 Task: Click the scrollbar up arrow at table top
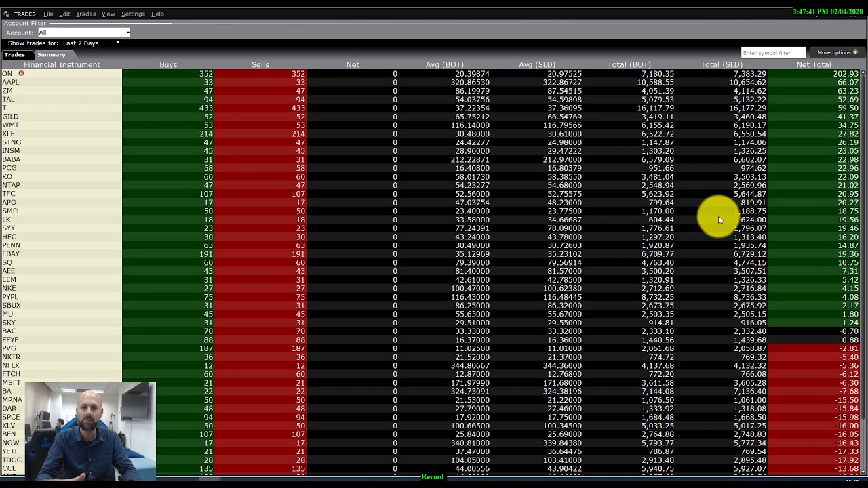[x=864, y=73]
